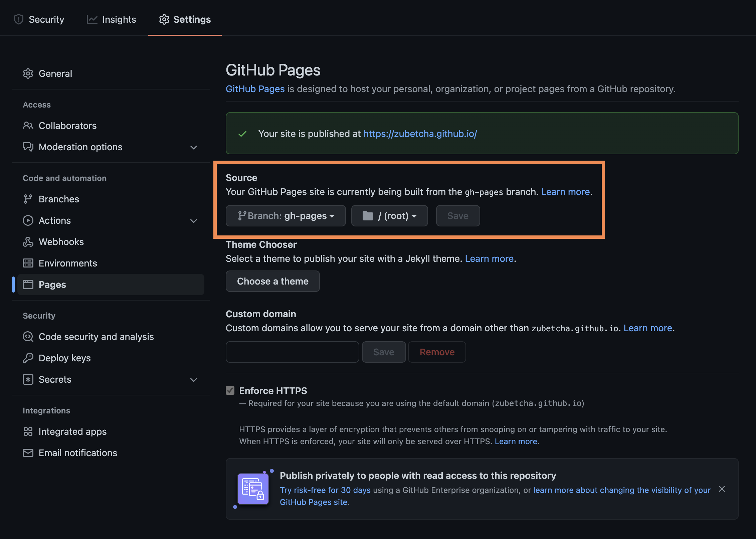The width and height of the screenshot is (756, 539).
Task: Expand the Secrets section chevron
Action: click(194, 380)
